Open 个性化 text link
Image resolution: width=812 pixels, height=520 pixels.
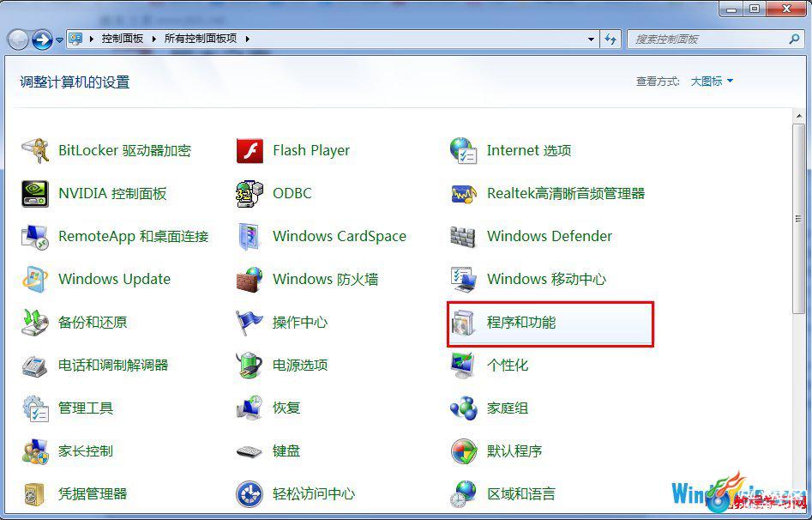508,365
